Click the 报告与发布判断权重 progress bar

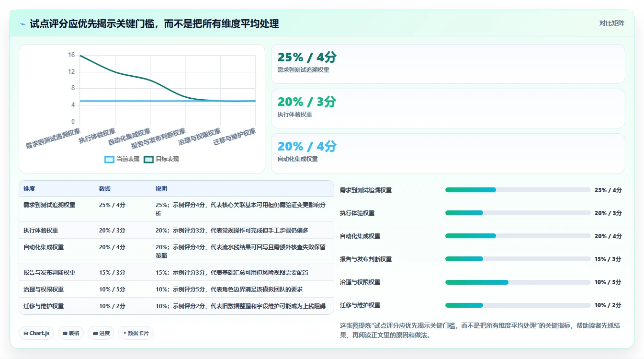[518, 259]
